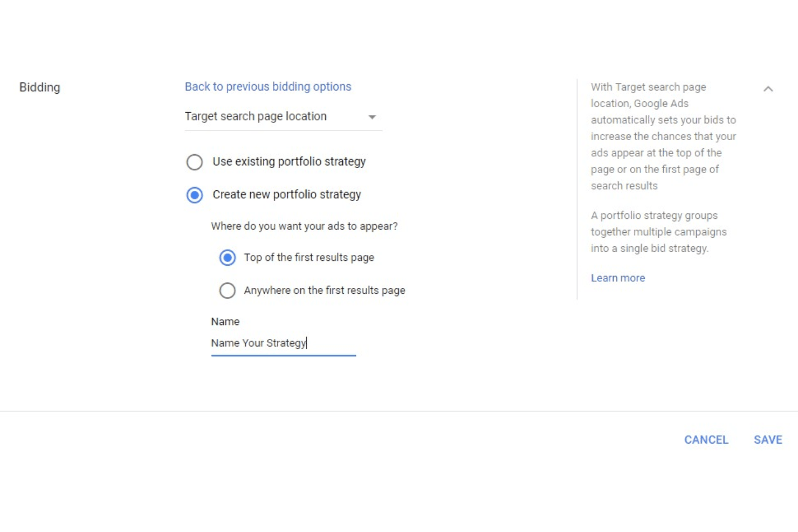The width and height of the screenshot is (798, 532).
Task: Click the 'With Target search page location' help paragraph
Action: [x=663, y=136]
